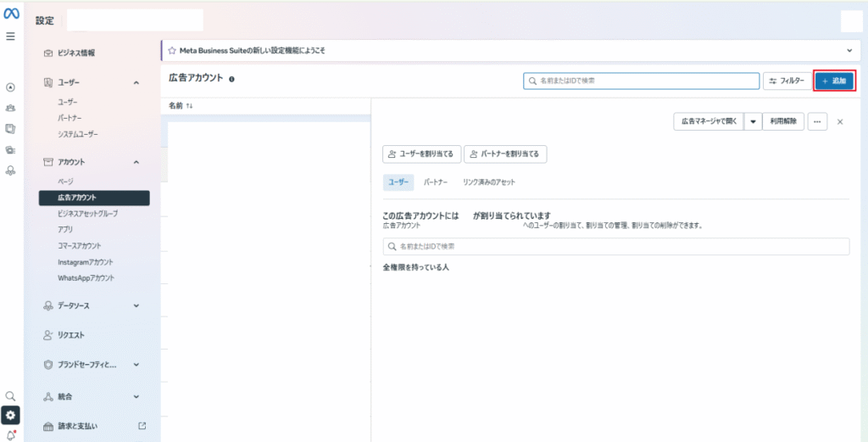Click the 追加 button
This screenshot has height=442, width=868.
pyautogui.click(x=834, y=81)
